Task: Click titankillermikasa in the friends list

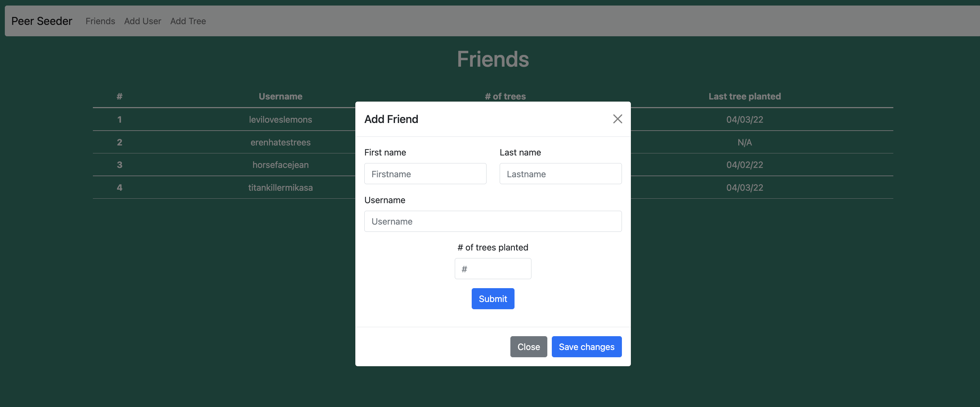Action: 280,188
